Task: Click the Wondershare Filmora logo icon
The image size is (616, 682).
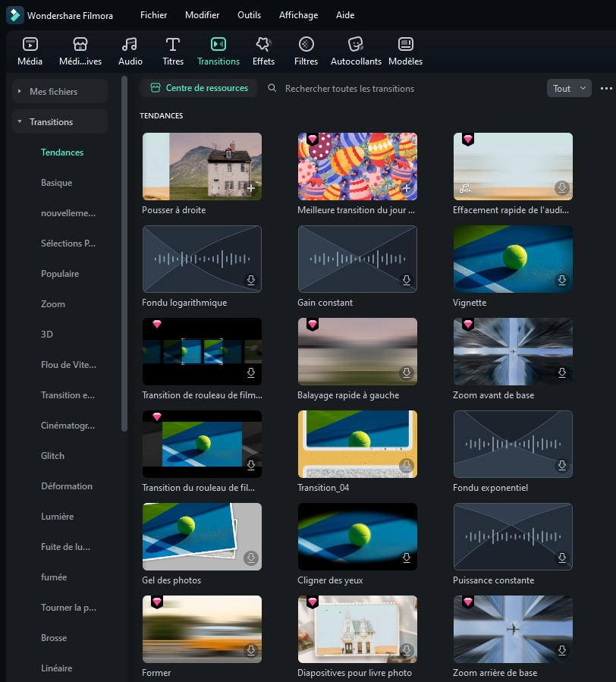Action: pyautogui.click(x=14, y=15)
